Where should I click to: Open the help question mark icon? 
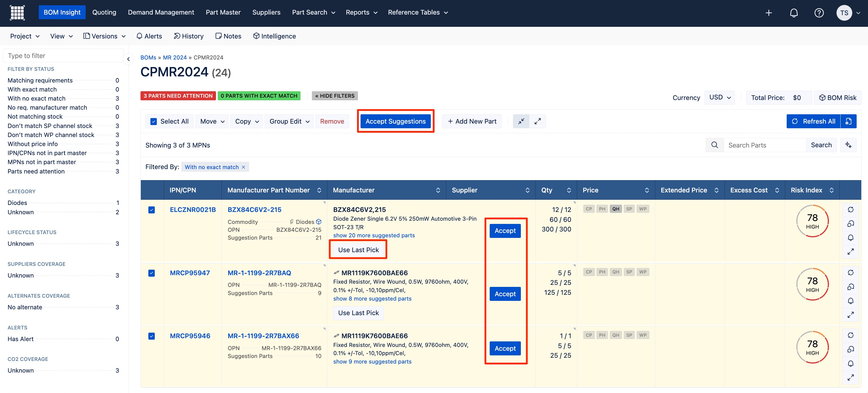[819, 13]
